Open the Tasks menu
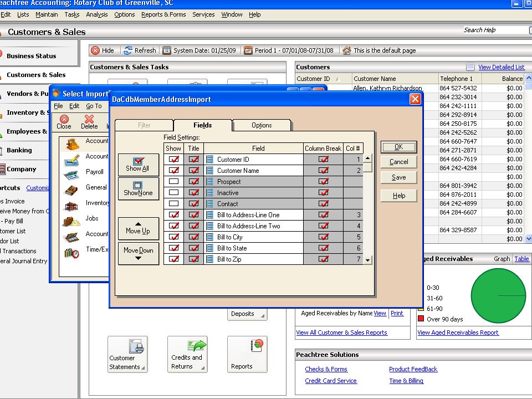 (72, 14)
